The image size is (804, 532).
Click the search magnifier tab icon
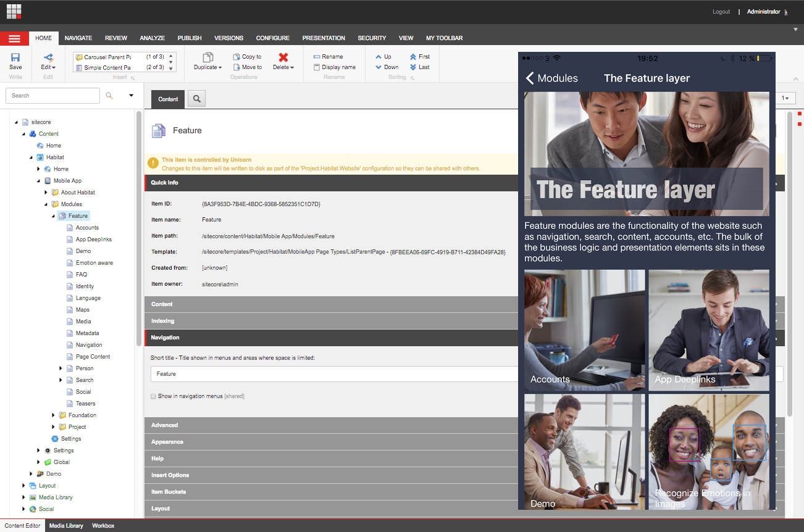pos(196,99)
